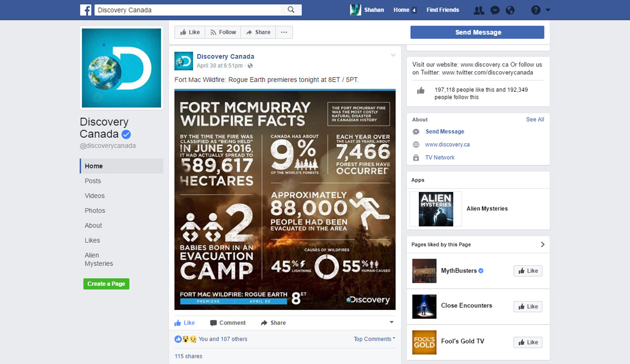The image size is (630, 364).
Task: Like the page using top Like button
Action: coord(190,32)
